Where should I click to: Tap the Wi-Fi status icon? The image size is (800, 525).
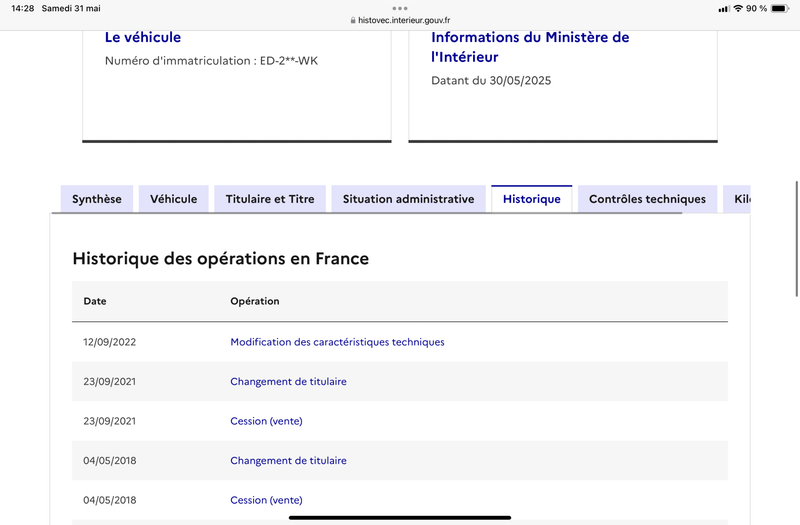[738, 8]
